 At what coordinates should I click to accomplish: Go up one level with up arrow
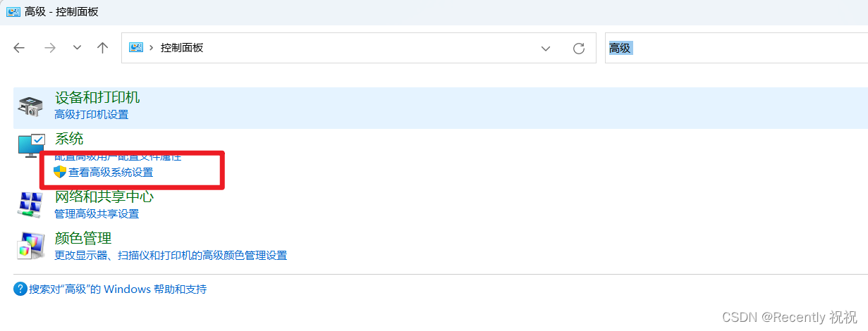103,48
